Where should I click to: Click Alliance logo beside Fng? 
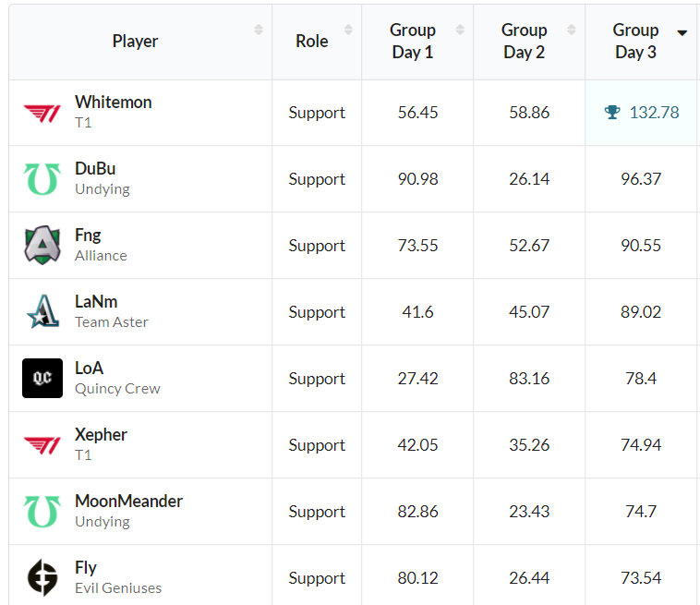point(42,246)
